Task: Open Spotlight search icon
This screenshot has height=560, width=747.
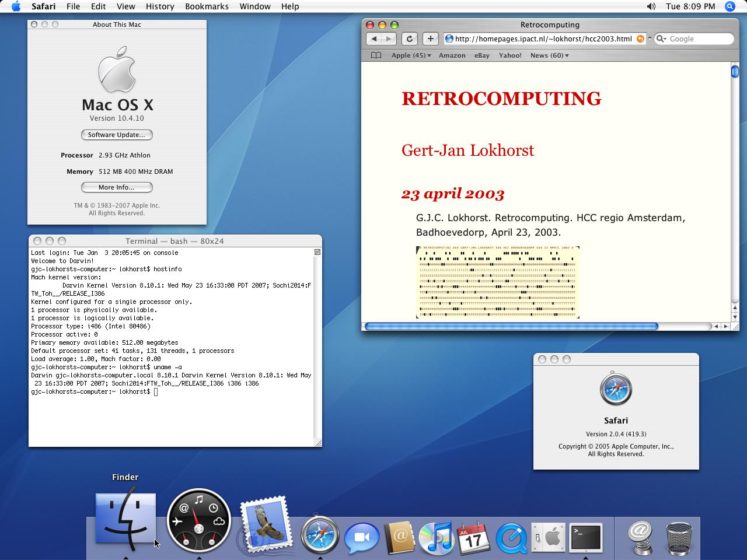Action: tap(730, 6)
